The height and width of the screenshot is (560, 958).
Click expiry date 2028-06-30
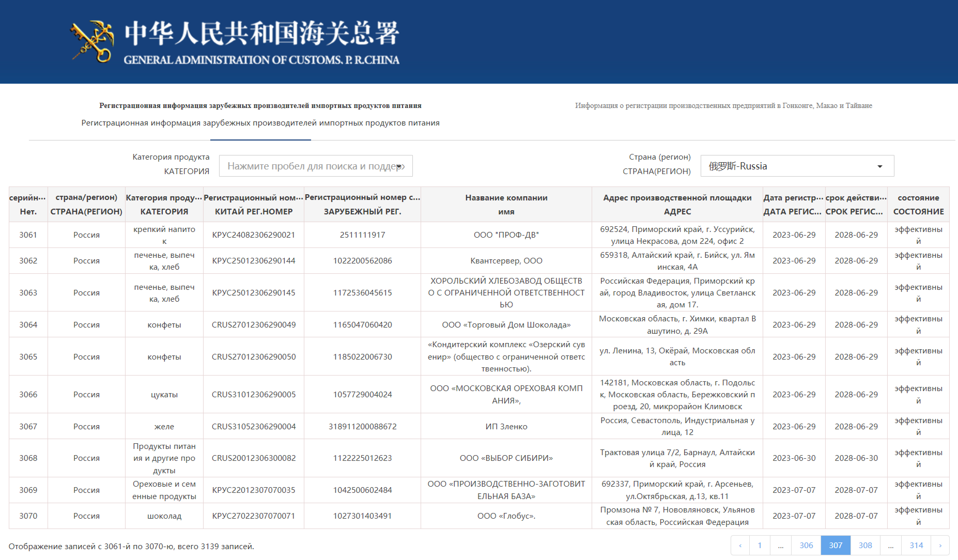(856, 458)
